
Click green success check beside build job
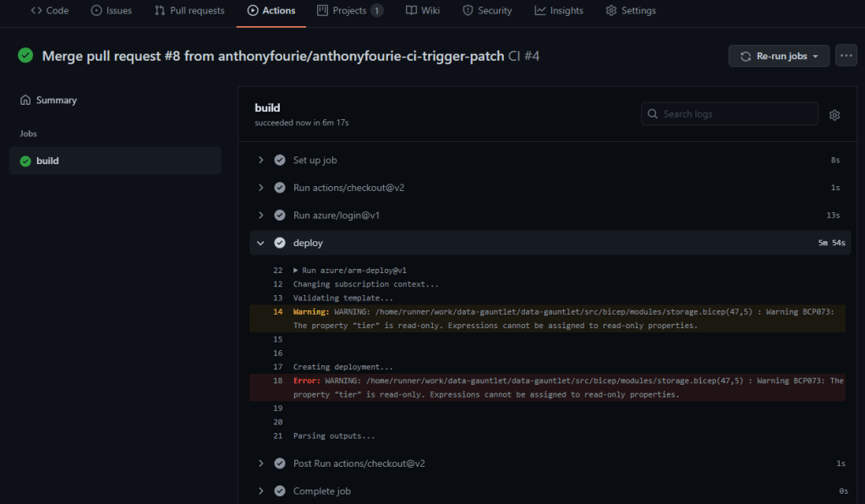coord(25,161)
